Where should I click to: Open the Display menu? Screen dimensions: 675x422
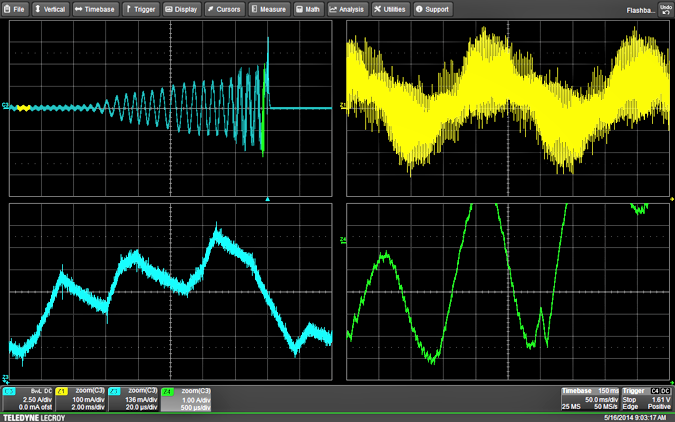click(x=181, y=9)
